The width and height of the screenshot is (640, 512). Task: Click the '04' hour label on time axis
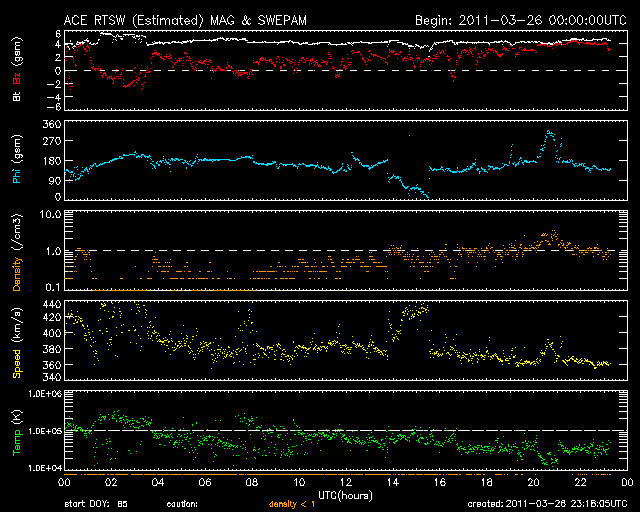click(x=158, y=483)
